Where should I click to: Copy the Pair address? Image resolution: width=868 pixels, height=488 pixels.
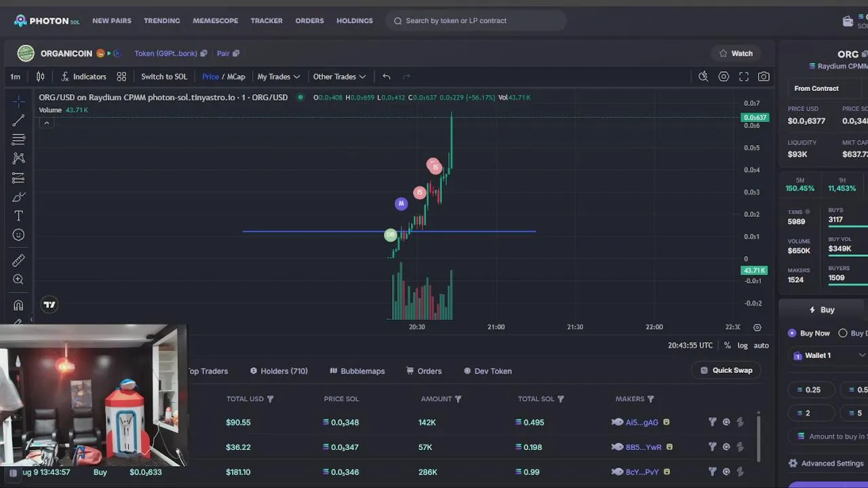[x=236, y=54]
